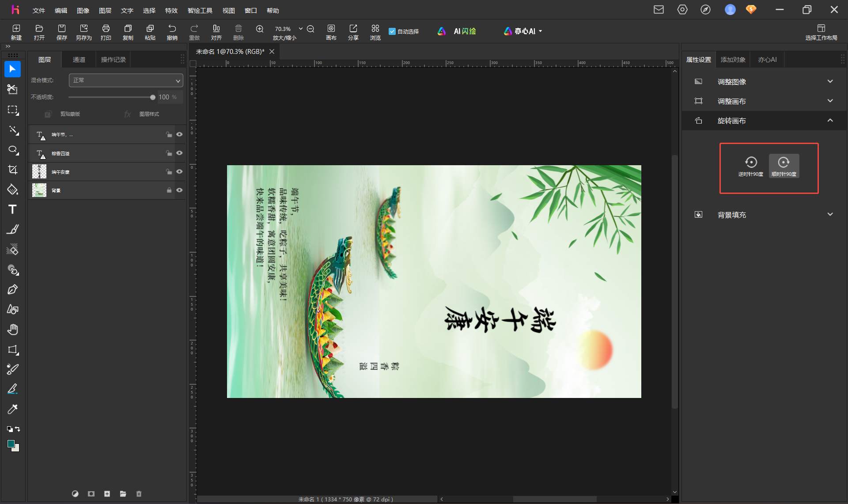The width and height of the screenshot is (848, 504).
Task: Open the 亦心AI dropdown button
Action: click(523, 31)
